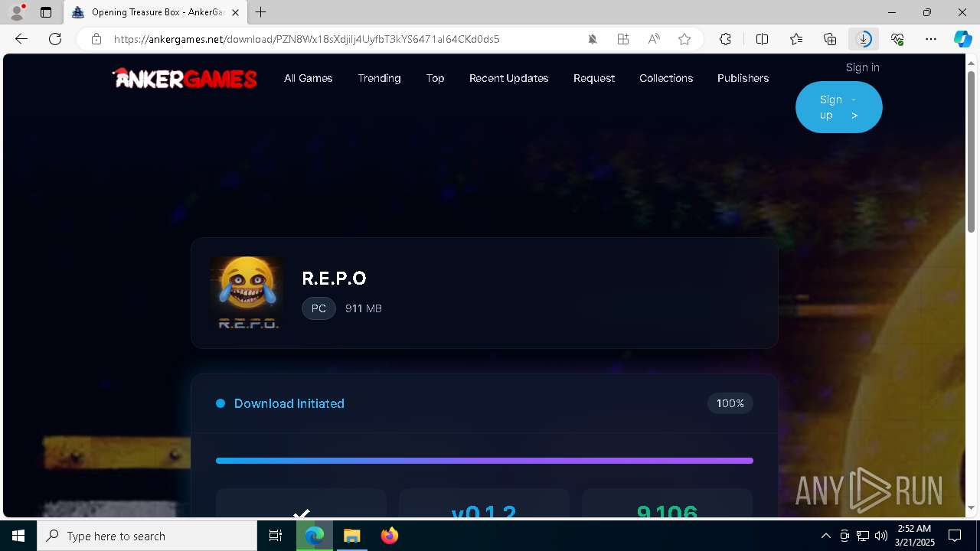Open Favorites list icon

pyautogui.click(x=796, y=39)
